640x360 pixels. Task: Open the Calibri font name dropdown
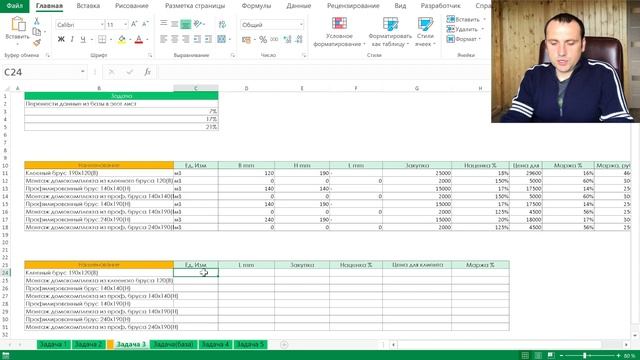pyautogui.click(x=102, y=25)
